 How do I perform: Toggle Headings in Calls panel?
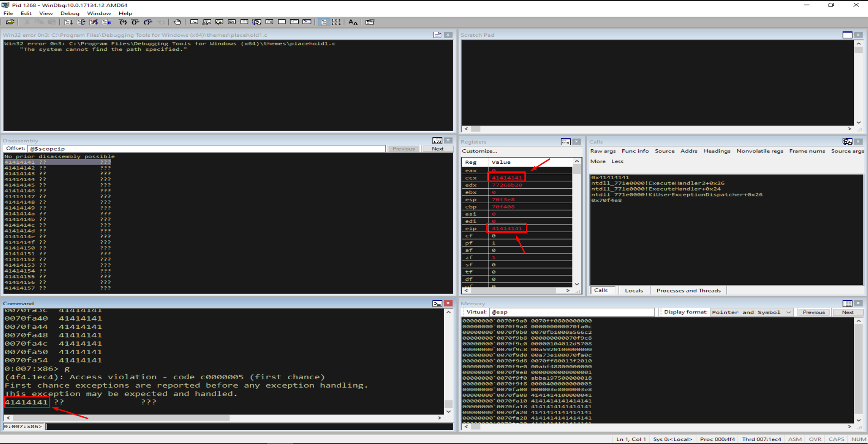click(717, 151)
